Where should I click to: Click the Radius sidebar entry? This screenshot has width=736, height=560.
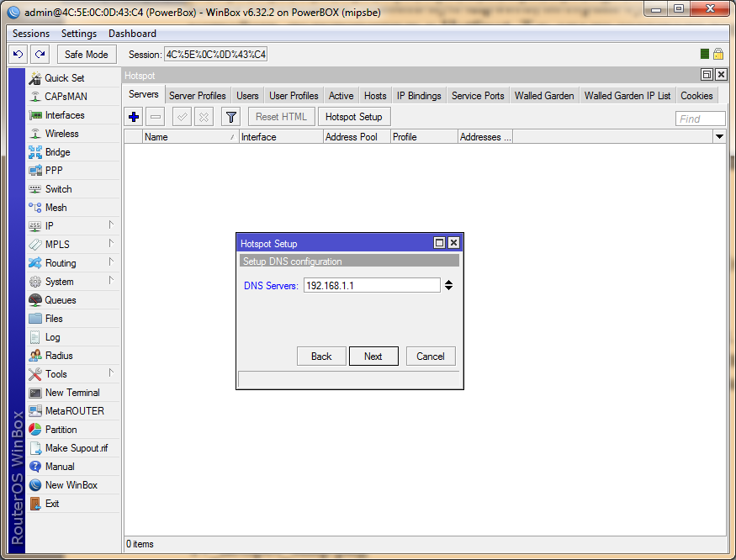pyautogui.click(x=58, y=356)
